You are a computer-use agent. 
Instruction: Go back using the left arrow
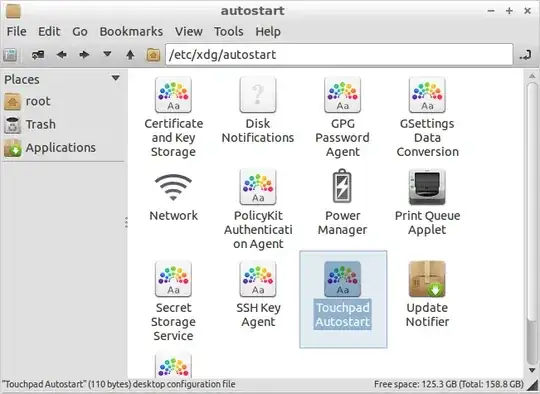(62, 54)
